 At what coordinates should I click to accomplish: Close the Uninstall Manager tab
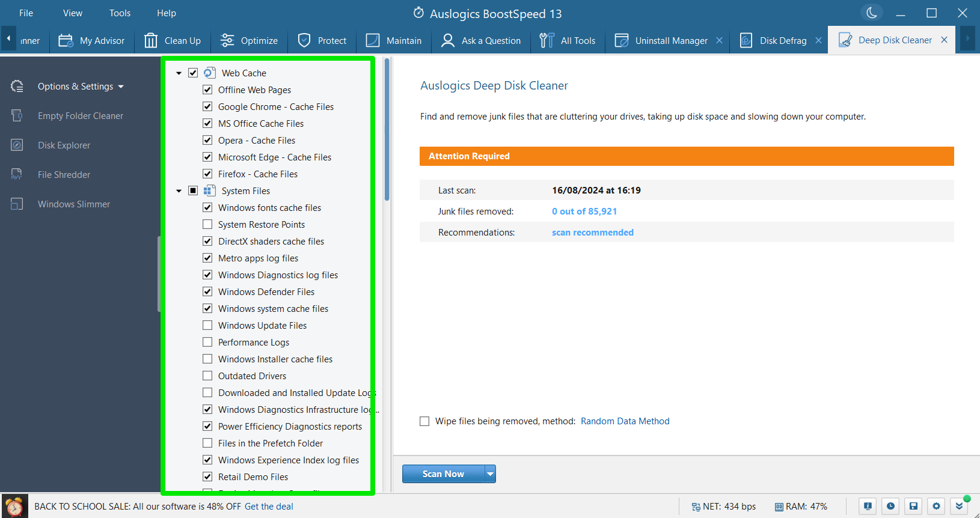pyautogui.click(x=720, y=40)
